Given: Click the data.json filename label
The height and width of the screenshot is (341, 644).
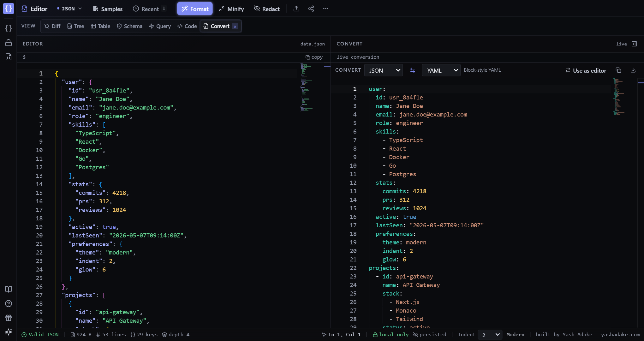Looking at the screenshot, I should [x=313, y=44].
